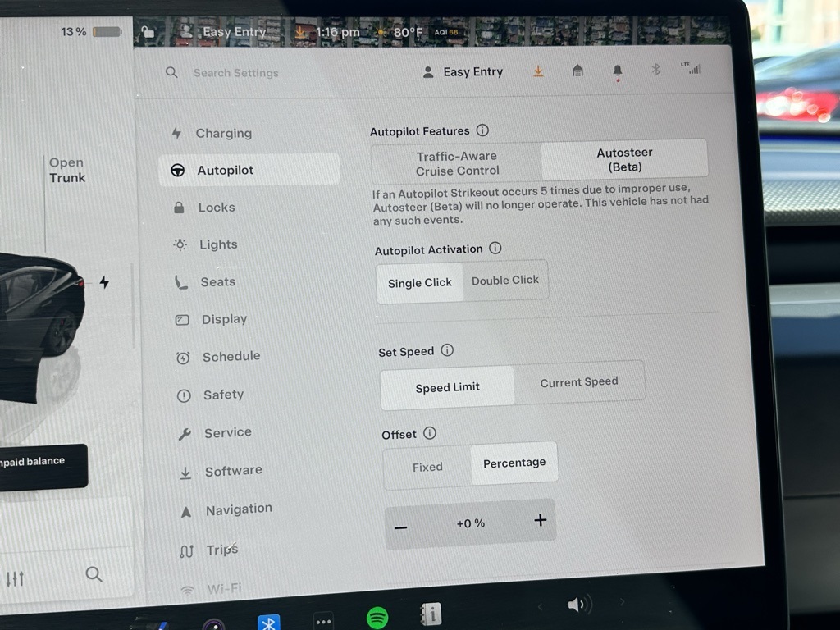Open the quick controls sliders icon
The width and height of the screenshot is (840, 630).
(15, 578)
